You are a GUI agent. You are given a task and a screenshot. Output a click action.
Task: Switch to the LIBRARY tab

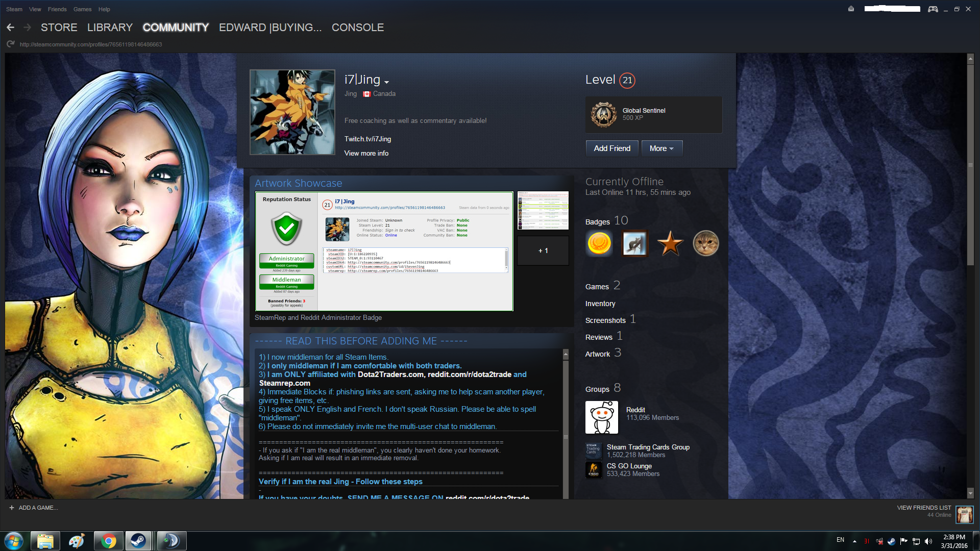110,28
